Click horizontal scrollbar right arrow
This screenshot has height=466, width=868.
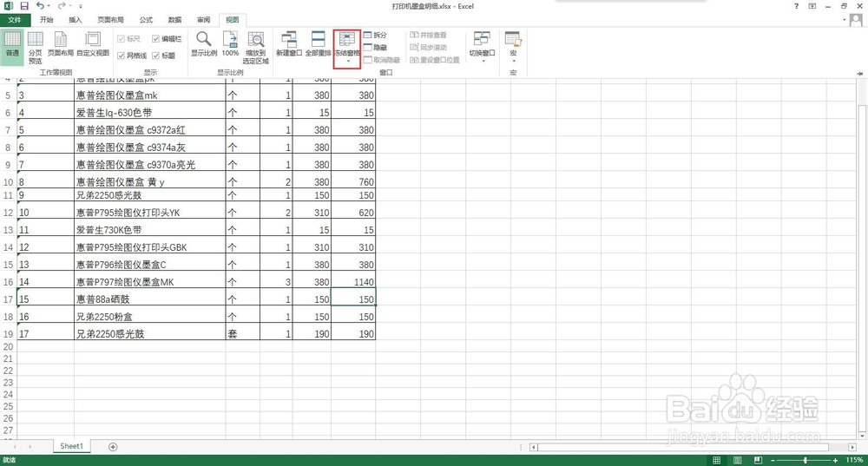[852, 447]
